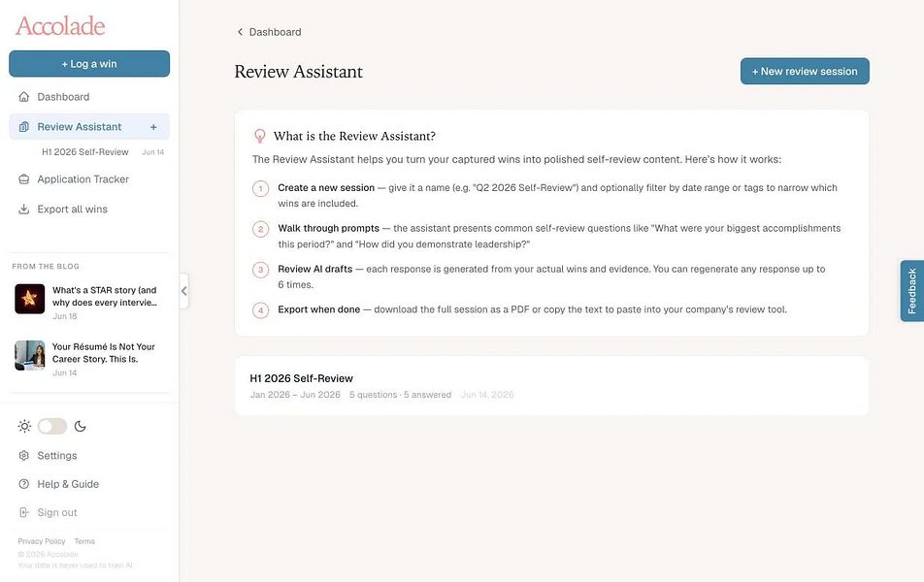Screen dimensions: 924x582
Task: Go back via the Dashboard breadcrumb chevron
Action: point(240,32)
